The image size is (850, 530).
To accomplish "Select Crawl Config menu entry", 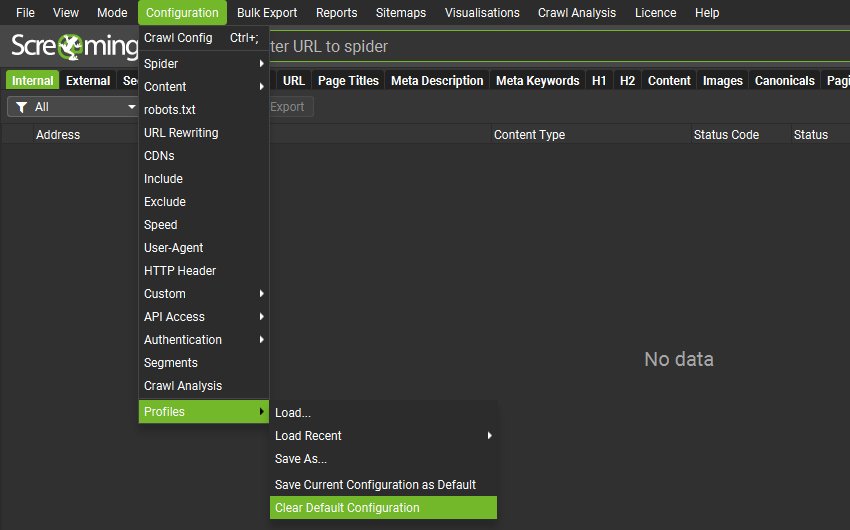I will (204, 38).
